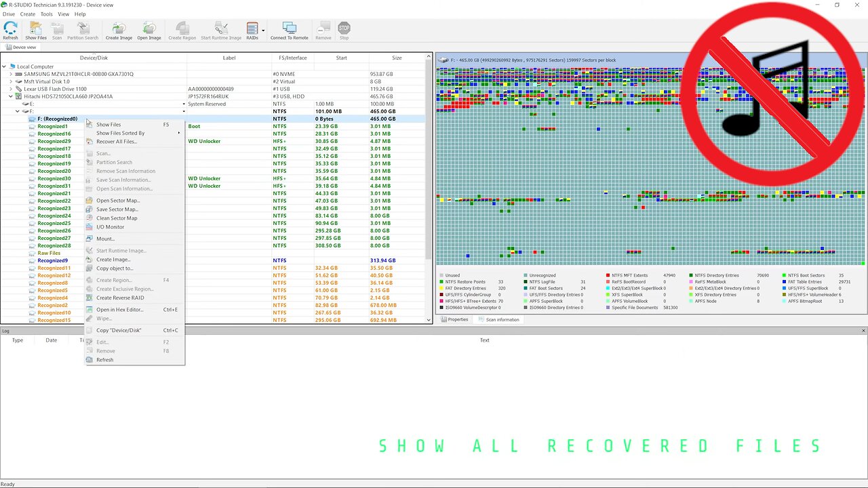Sort by the Label column header

pos(229,58)
